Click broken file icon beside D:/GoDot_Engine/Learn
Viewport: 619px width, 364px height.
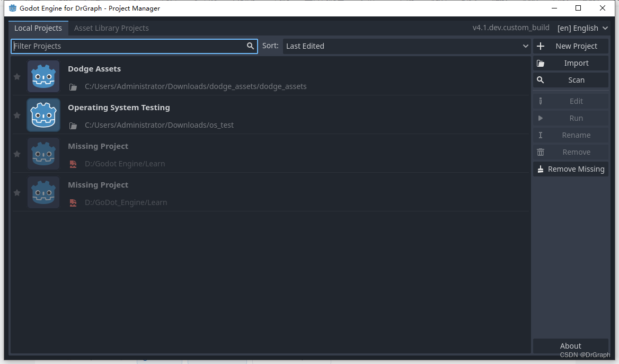pos(73,203)
